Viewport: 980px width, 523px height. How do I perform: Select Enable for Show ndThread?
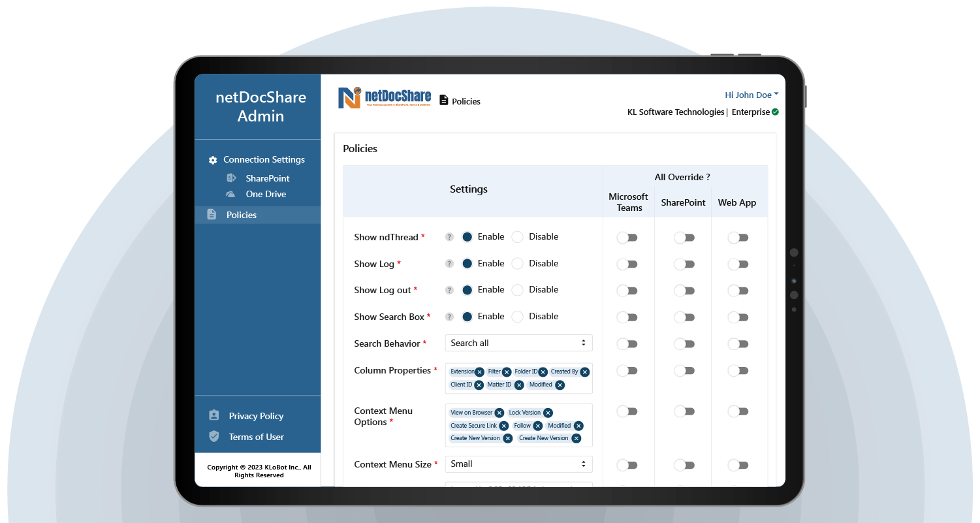tap(467, 237)
